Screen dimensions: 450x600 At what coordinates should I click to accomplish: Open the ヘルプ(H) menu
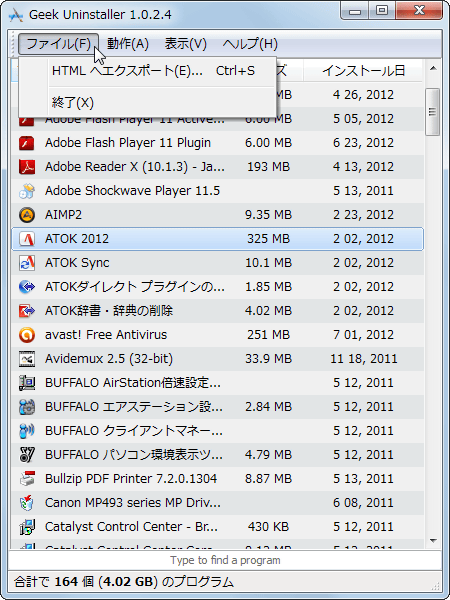(250, 44)
